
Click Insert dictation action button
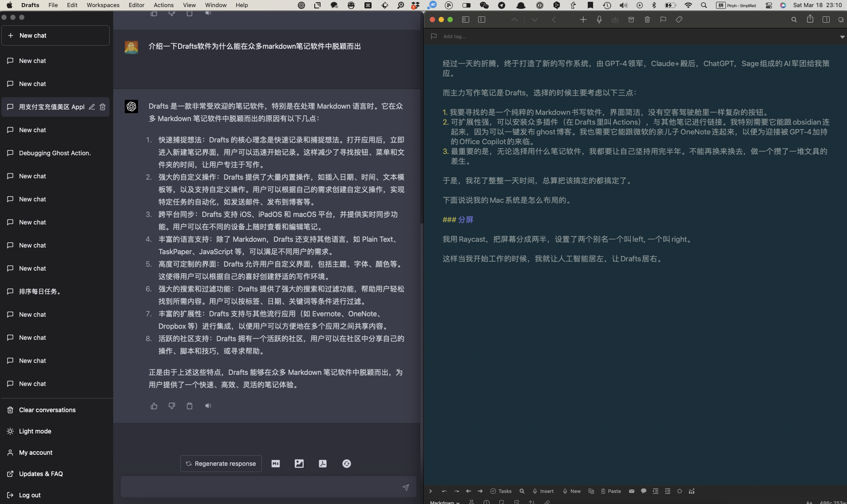tap(543, 491)
